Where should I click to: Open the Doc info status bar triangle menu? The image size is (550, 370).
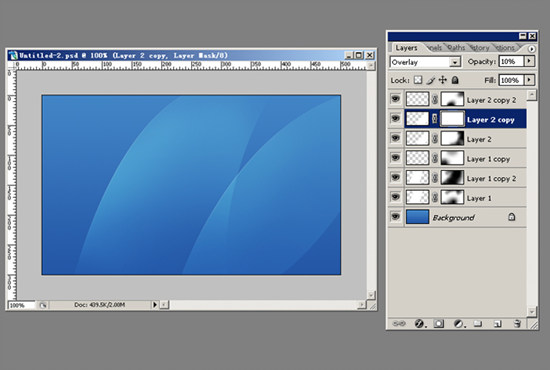(155, 305)
